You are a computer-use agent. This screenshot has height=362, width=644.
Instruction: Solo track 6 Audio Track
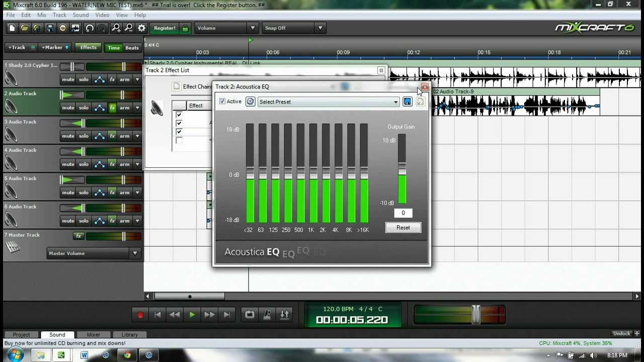pos(84,221)
